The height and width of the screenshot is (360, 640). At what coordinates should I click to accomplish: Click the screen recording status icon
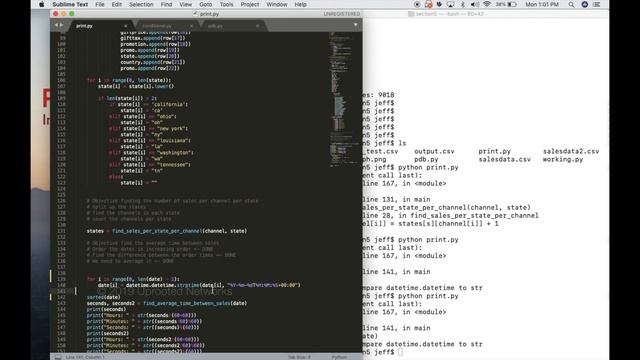click(417, 4)
